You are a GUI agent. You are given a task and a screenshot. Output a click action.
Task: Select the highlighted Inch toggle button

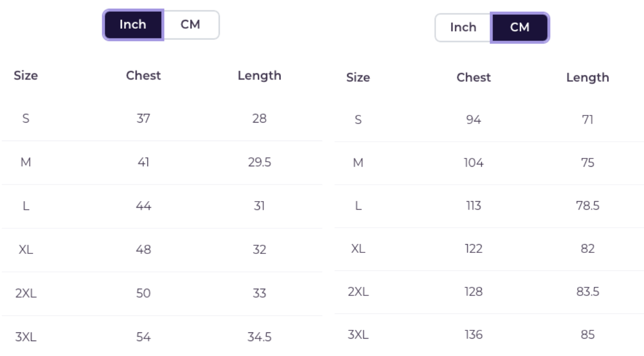(x=133, y=25)
